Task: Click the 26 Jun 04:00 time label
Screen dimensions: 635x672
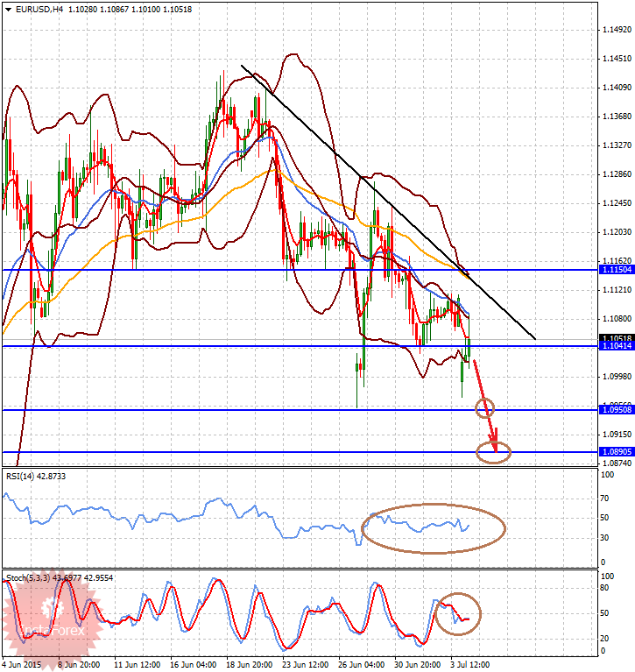Action: click(x=362, y=665)
